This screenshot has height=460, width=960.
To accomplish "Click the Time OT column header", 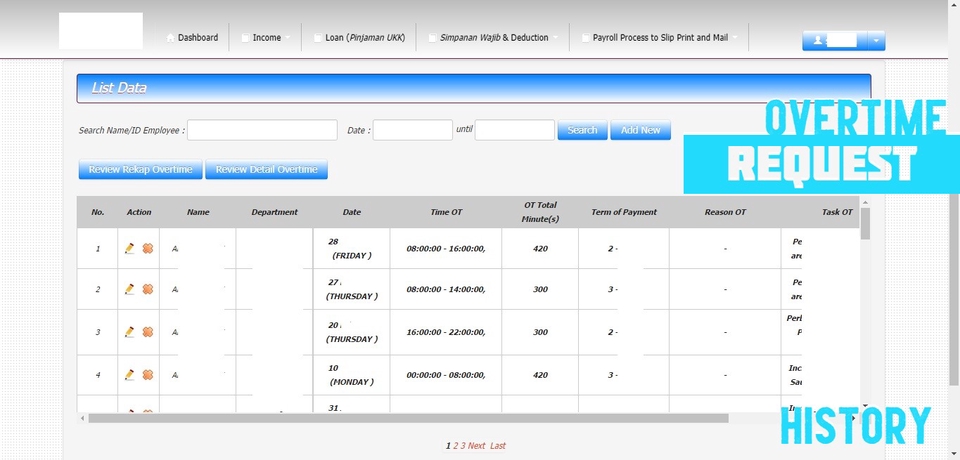I will 446,212.
